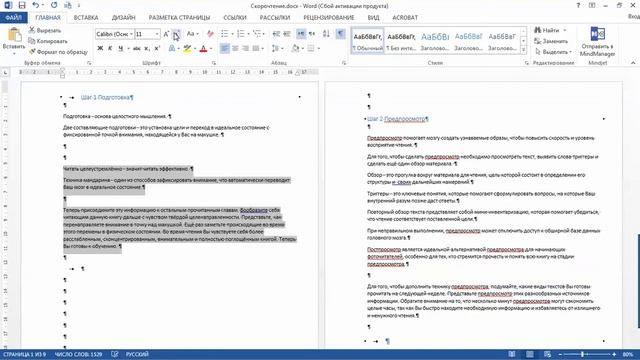This screenshot has width=640, height=360.
Task: Switch to the ВИД tab
Action: (373, 18)
